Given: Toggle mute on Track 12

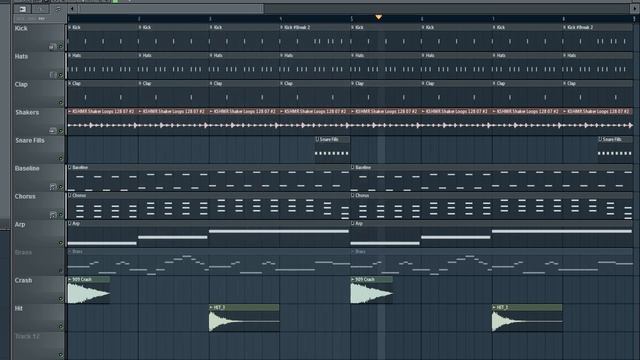Looking at the screenshot, I should pyautogui.click(x=61, y=354).
